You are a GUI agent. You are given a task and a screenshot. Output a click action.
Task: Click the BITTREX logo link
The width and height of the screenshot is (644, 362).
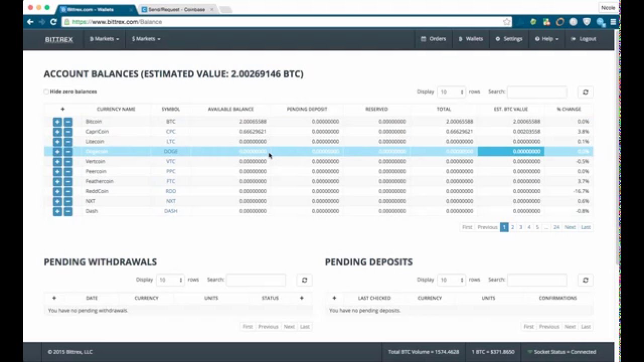59,39
